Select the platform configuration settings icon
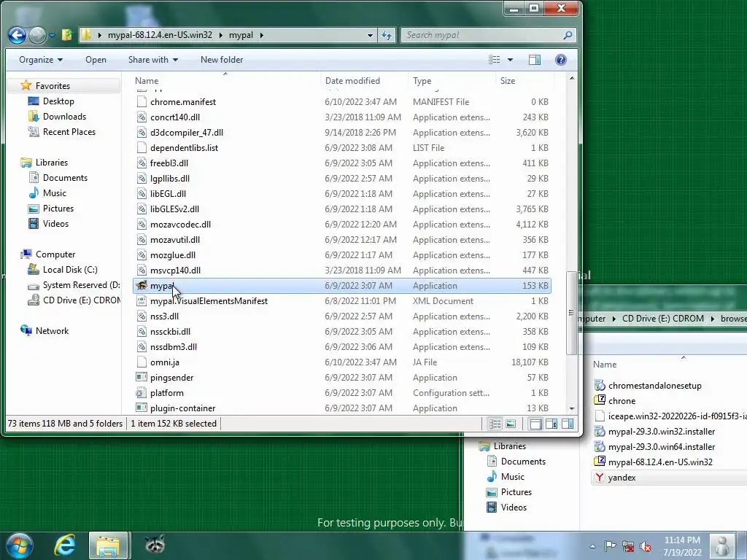The image size is (747, 560). (142, 392)
